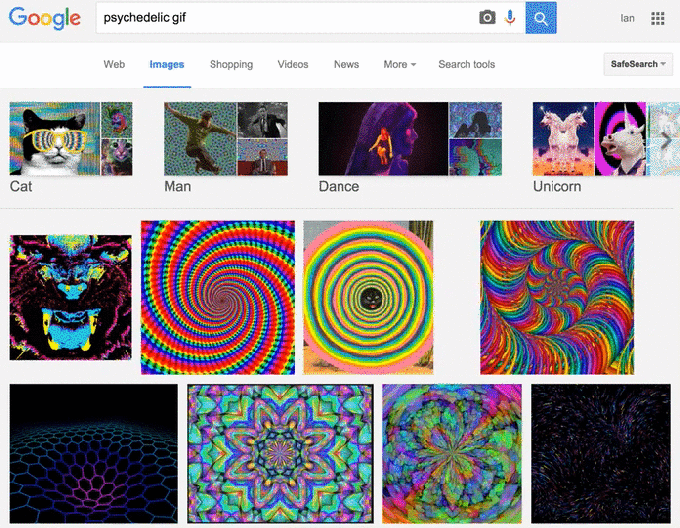The image size is (680, 528).
Task: Open the blue hexagon grid image
Action: (x=93, y=453)
